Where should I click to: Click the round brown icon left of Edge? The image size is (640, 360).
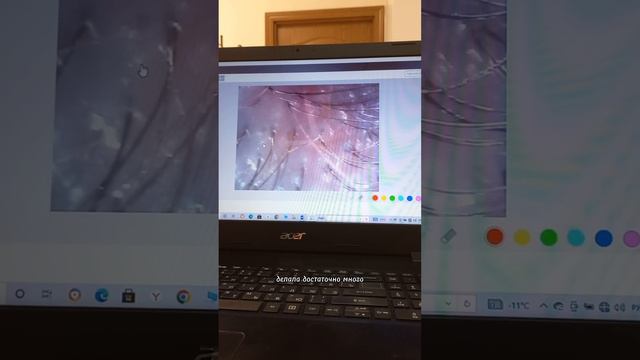(x=74, y=295)
